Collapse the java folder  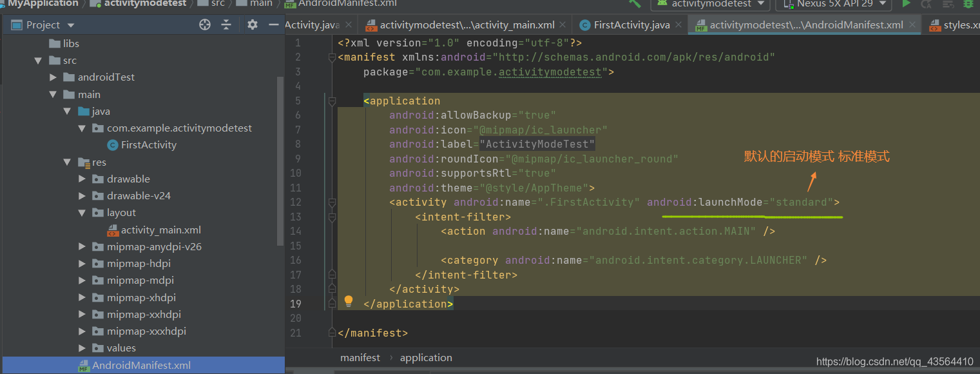[67, 112]
